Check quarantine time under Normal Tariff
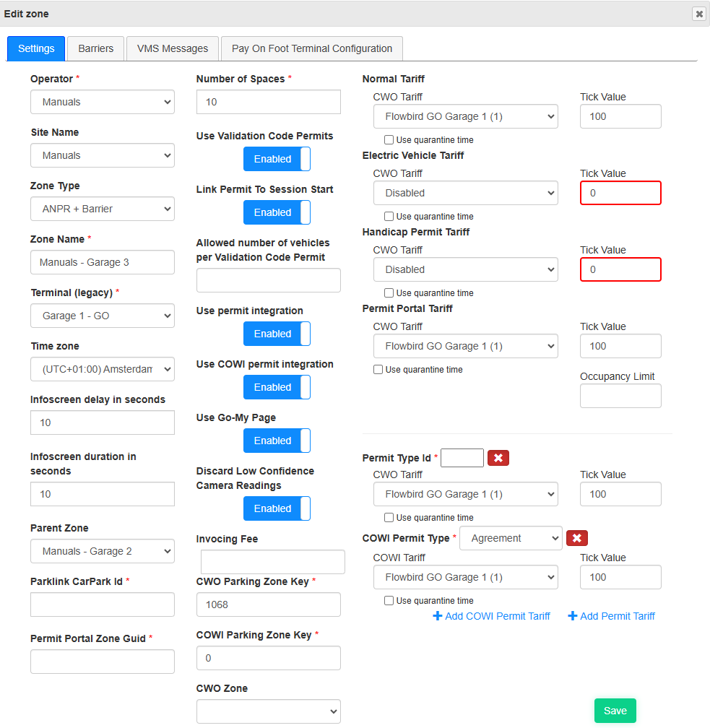710x728 pixels. 389,140
